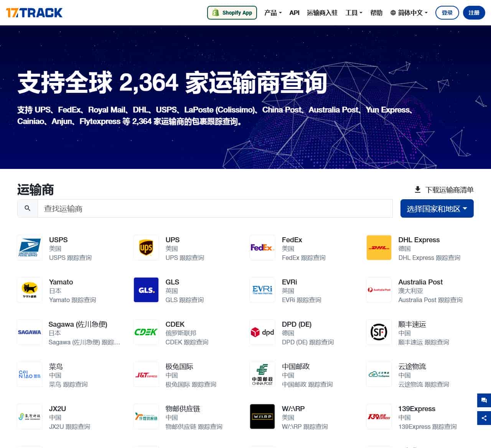Click the 极兔国际 carrier name
The height and width of the screenshot is (448, 491).
point(179,366)
